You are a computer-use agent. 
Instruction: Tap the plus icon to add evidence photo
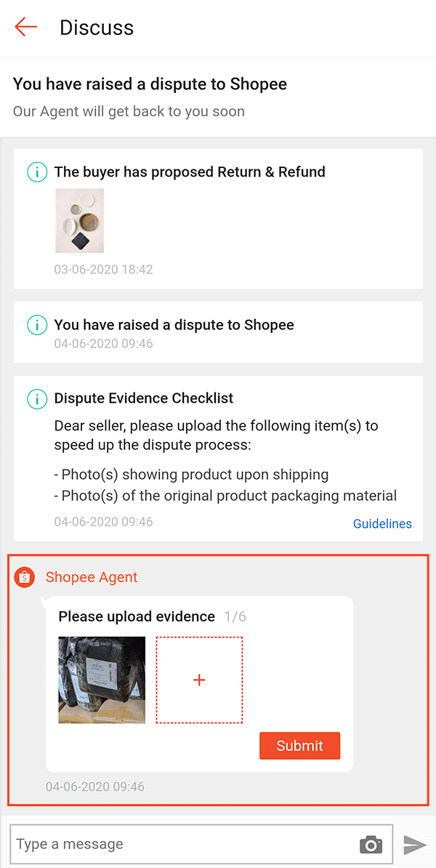click(x=199, y=680)
